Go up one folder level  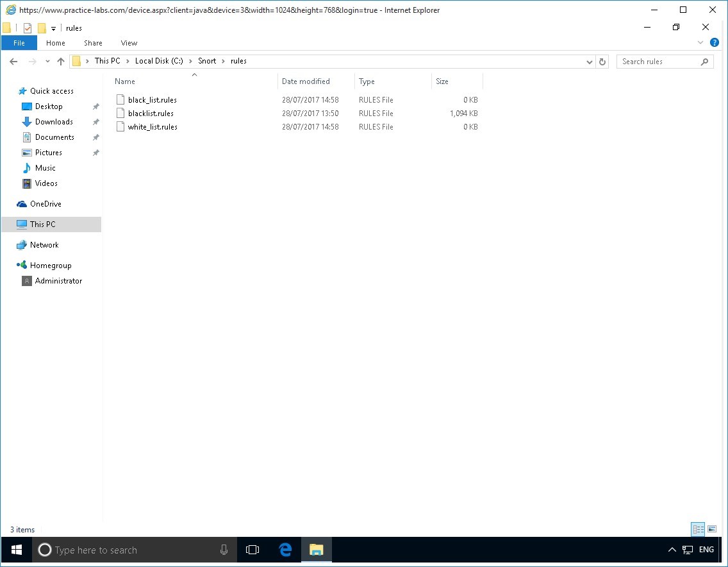(x=61, y=62)
